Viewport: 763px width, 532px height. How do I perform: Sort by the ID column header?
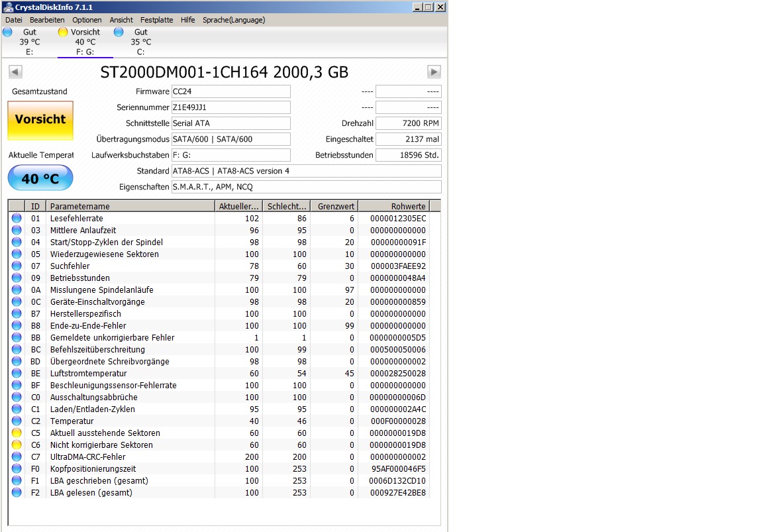(36, 206)
